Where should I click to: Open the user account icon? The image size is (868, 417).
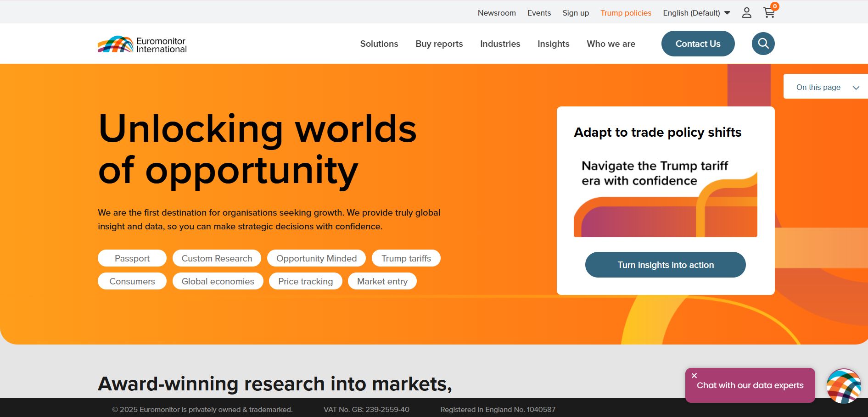click(746, 13)
